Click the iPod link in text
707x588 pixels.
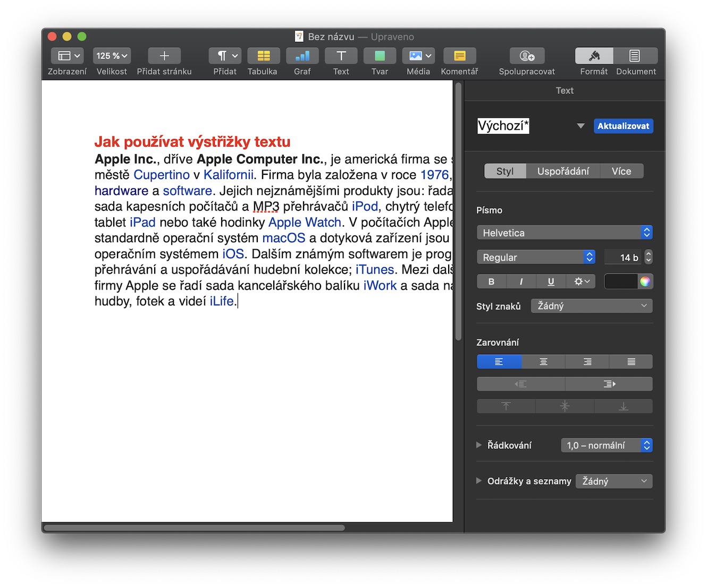tap(365, 206)
